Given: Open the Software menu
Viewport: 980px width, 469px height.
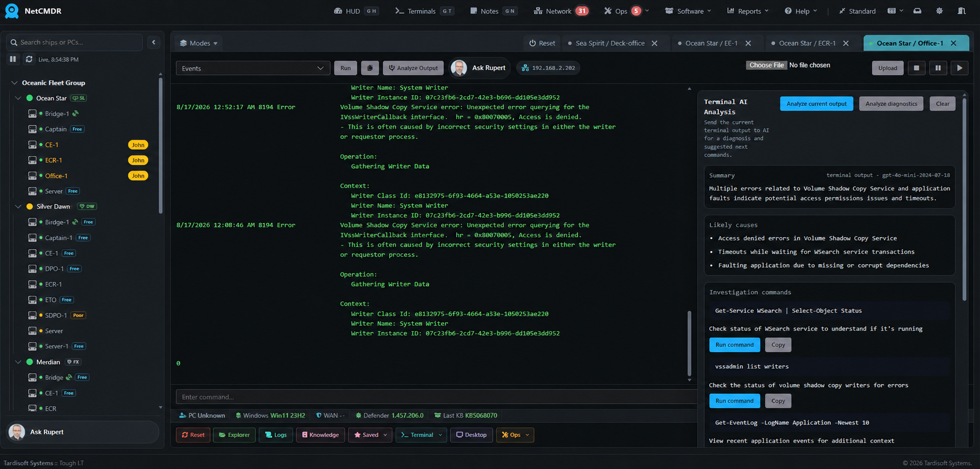Looking at the screenshot, I should [x=688, y=11].
